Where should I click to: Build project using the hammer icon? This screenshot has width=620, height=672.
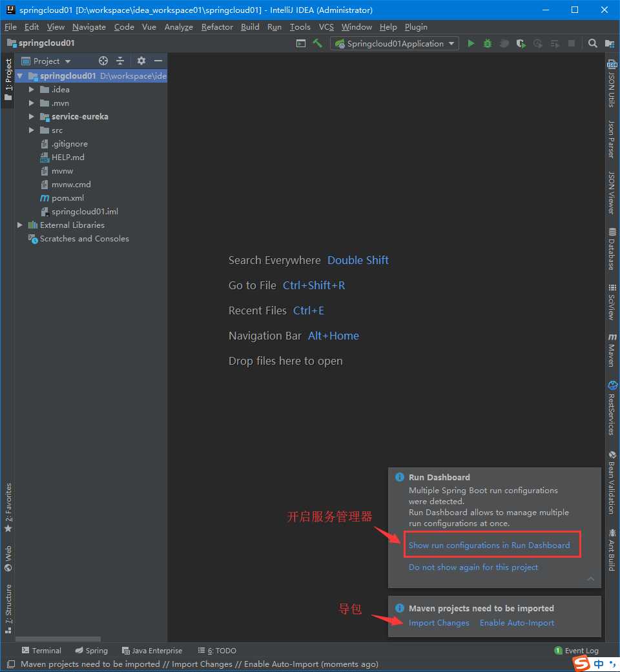pyautogui.click(x=317, y=43)
